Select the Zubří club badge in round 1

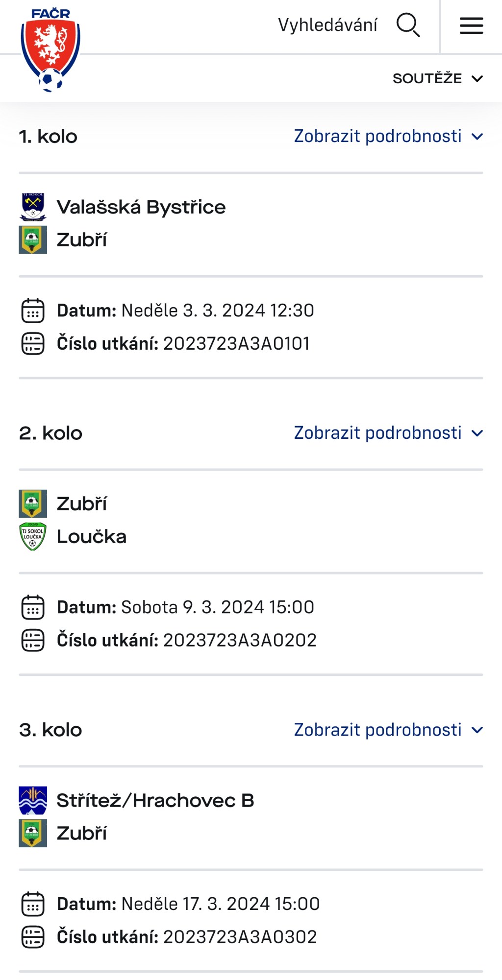pyautogui.click(x=32, y=240)
